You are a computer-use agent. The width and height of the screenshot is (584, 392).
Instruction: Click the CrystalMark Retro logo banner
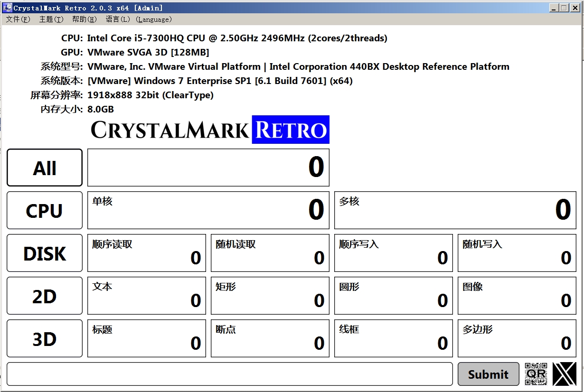click(x=209, y=130)
